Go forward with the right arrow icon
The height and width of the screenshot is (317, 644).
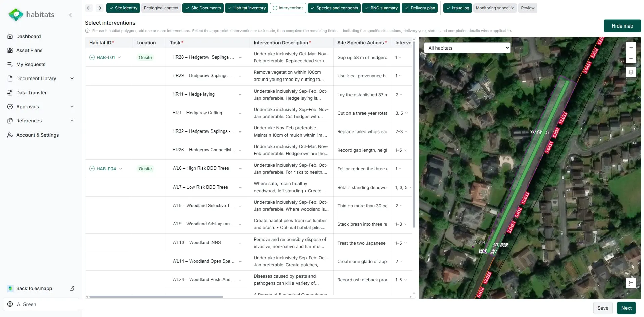coord(100,8)
